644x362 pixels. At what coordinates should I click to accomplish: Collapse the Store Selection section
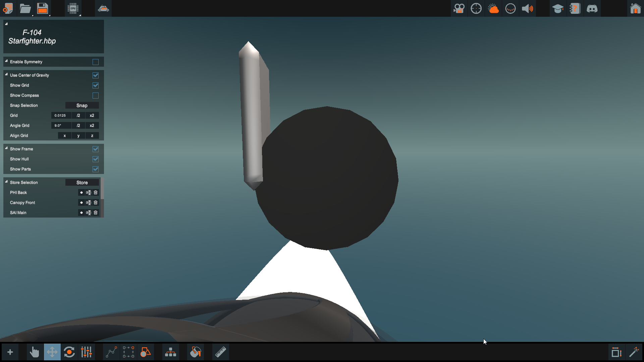(x=6, y=182)
